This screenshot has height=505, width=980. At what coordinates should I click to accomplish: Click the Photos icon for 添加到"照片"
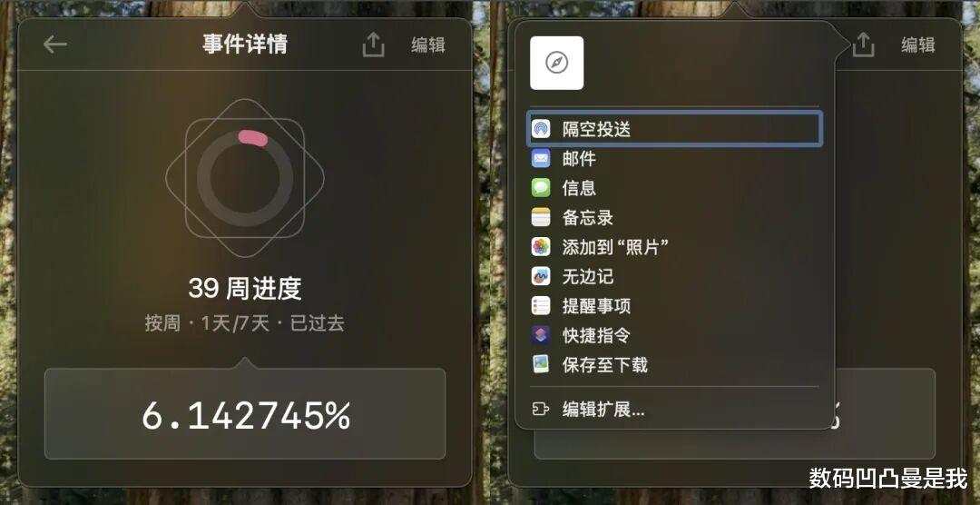(x=541, y=246)
